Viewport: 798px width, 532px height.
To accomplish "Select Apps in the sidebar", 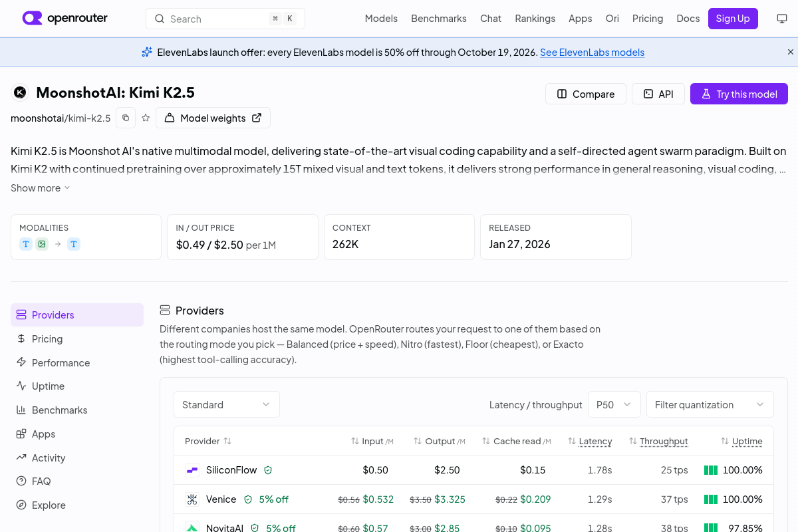I will 77,434.
